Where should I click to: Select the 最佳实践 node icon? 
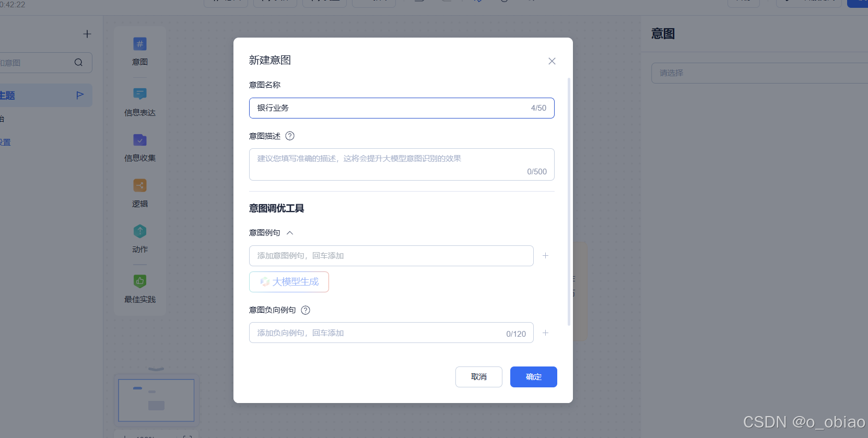[140, 281]
